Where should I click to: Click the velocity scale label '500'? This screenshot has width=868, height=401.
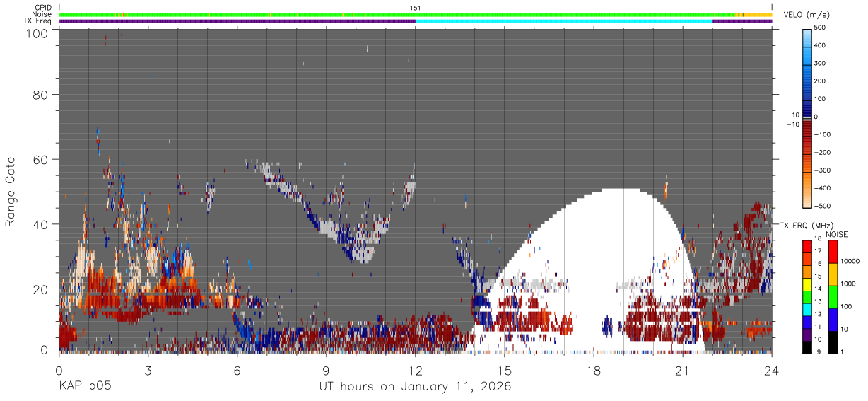pos(821,28)
